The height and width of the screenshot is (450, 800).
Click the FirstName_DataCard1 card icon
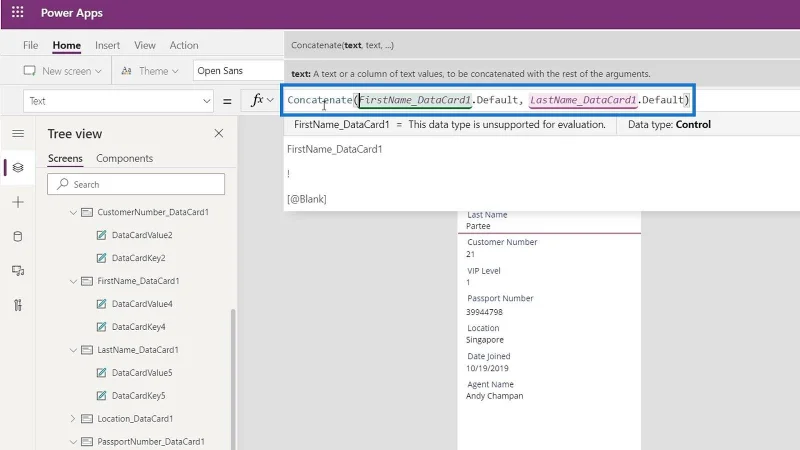click(x=87, y=281)
